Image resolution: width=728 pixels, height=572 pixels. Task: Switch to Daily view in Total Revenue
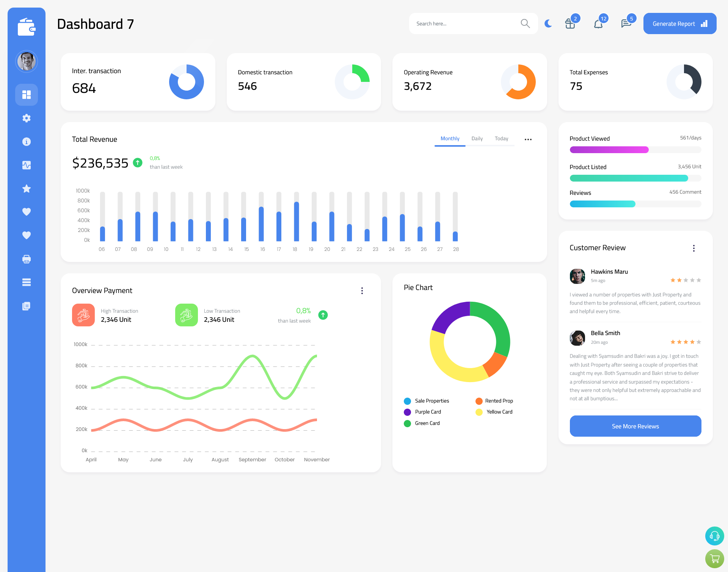477,139
